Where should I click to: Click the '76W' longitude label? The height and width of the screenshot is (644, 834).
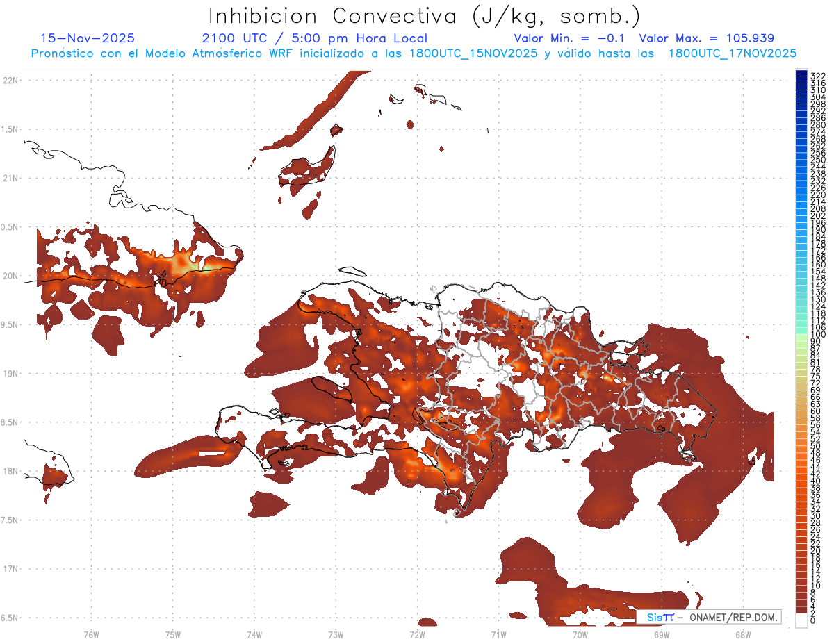pyautogui.click(x=91, y=634)
